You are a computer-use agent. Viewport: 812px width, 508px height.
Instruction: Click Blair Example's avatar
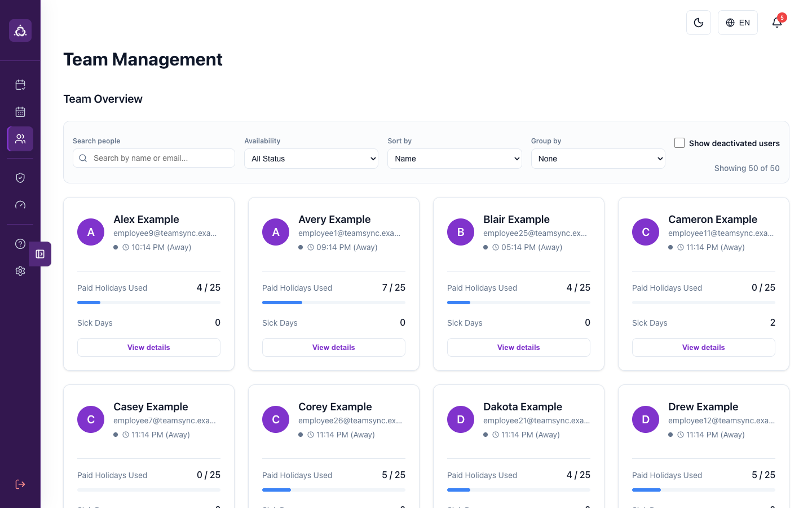461,232
